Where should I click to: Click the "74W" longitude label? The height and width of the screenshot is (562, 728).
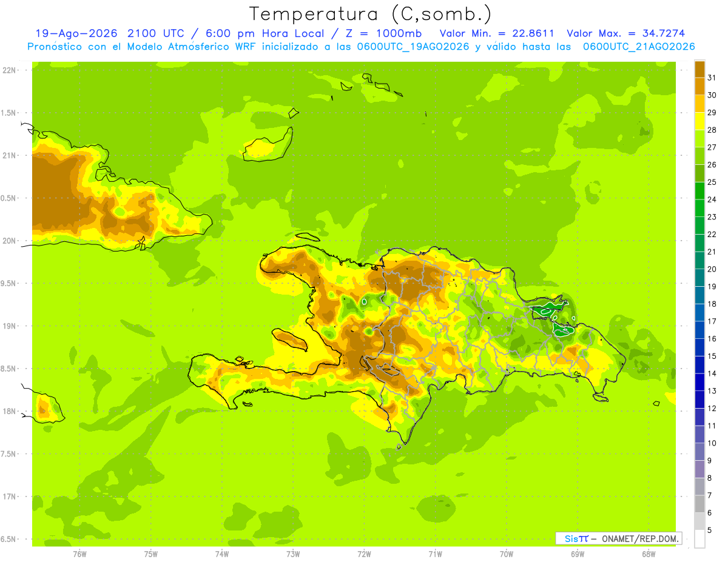coord(222,554)
